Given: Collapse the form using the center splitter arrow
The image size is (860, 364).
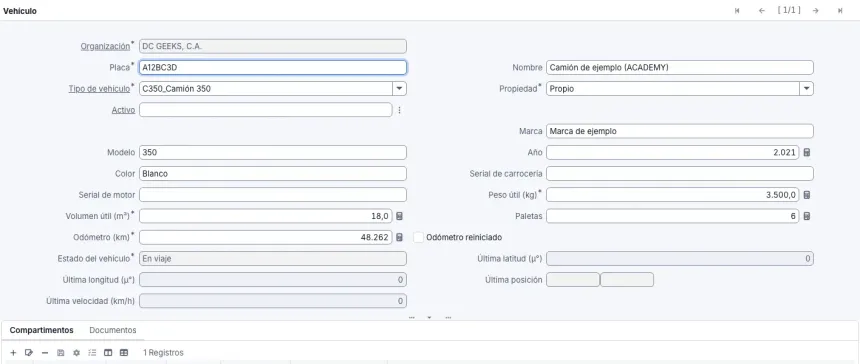Looking at the screenshot, I should tap(429, 317).
